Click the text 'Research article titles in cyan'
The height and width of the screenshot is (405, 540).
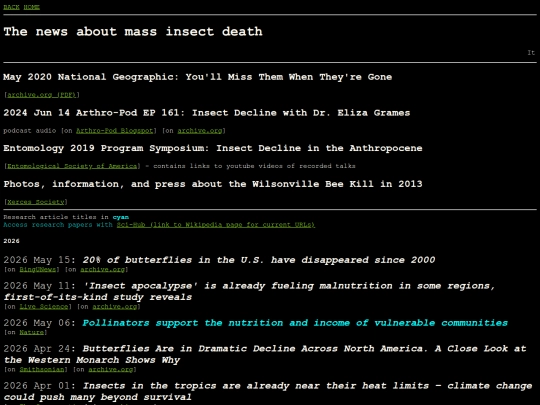click(x=66, y=217)
